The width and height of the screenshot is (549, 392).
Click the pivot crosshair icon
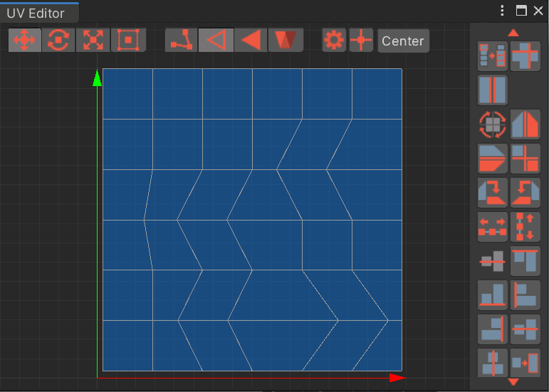pyautogui.click(x=361, y=41)
